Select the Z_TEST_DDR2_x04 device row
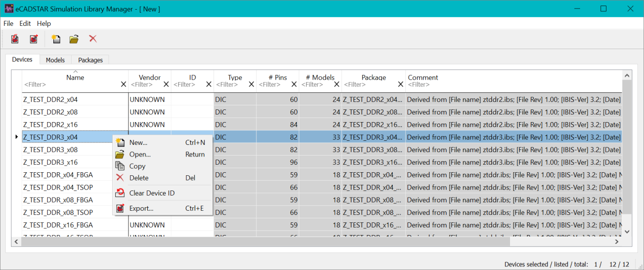 point(322,99)
